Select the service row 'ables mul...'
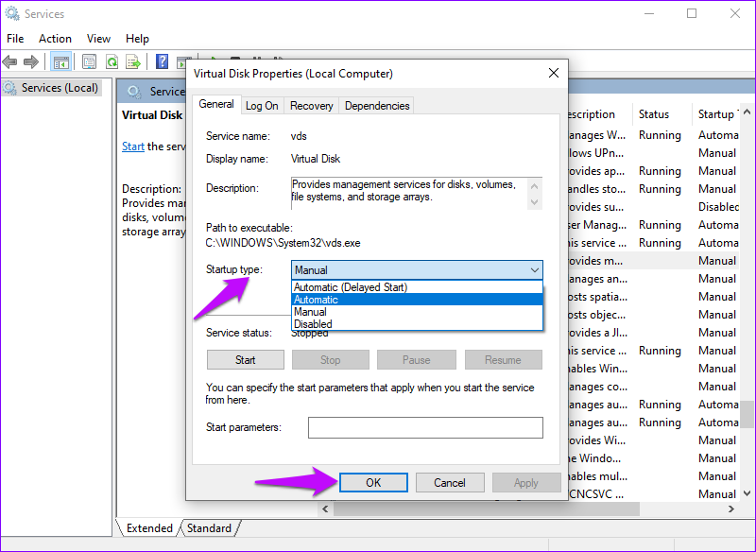The image size is (756, 552). pos(653,476)
